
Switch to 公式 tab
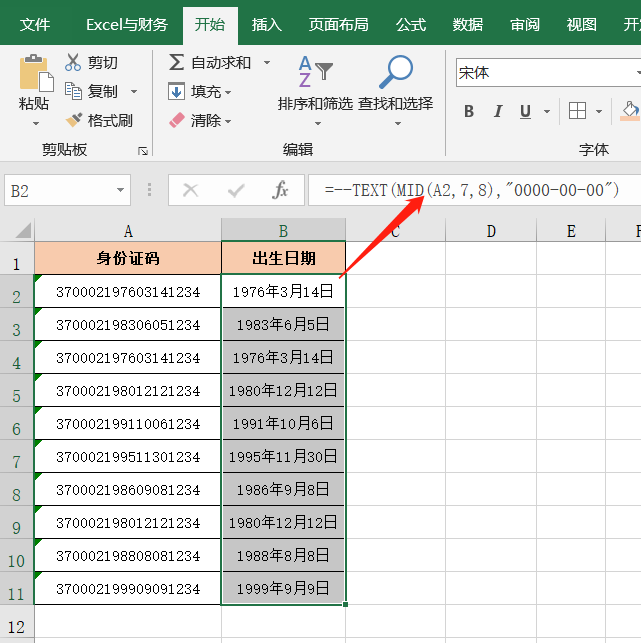411,25
